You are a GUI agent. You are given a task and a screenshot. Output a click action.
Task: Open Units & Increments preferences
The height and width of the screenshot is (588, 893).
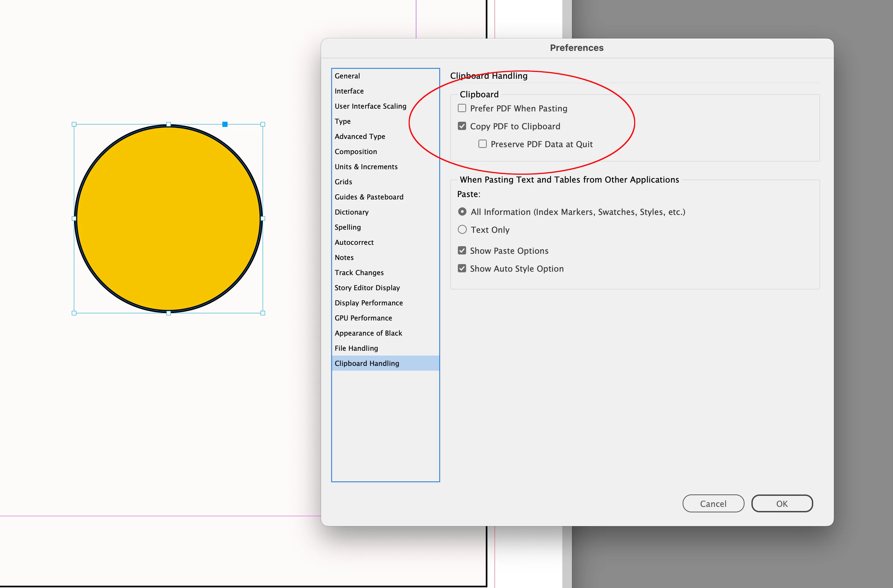point(366,167)
